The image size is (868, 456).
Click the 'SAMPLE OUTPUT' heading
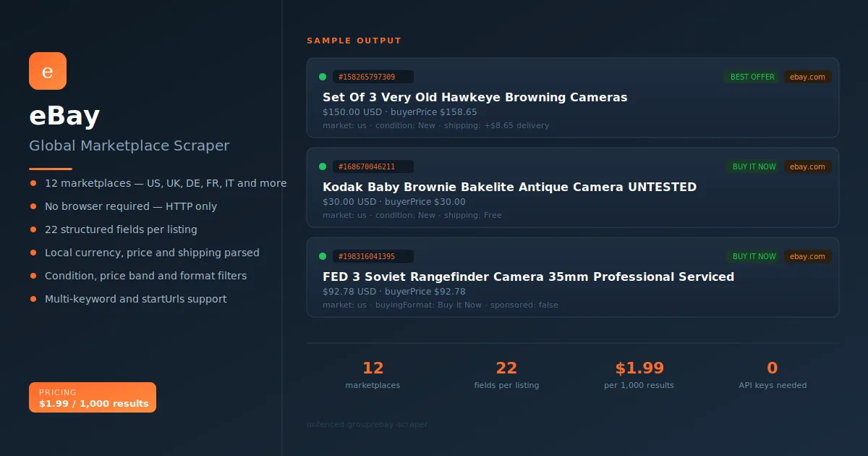pos(354,41)
